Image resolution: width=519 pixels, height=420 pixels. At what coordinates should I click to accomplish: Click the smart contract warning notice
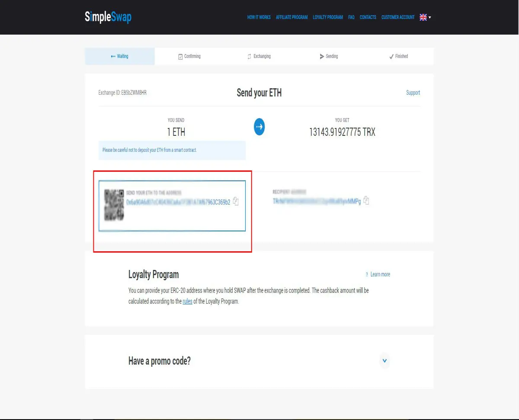[x=172, y=150]
